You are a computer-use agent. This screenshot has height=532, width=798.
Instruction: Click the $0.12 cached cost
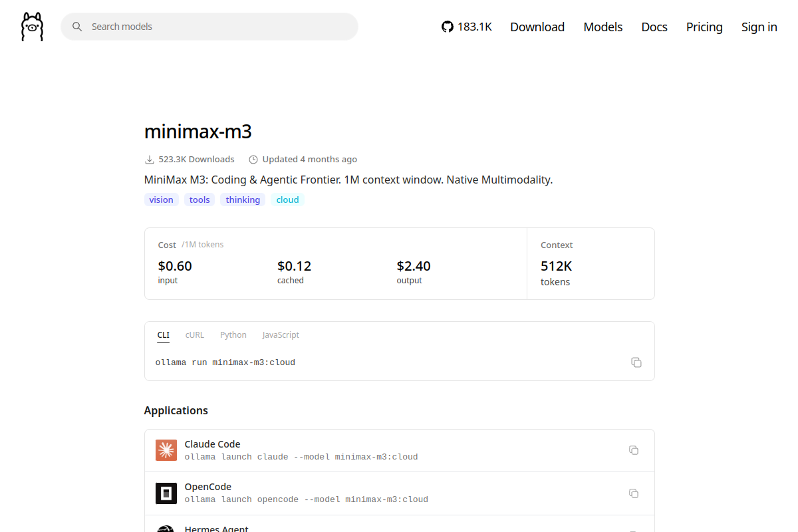point(295,266)
